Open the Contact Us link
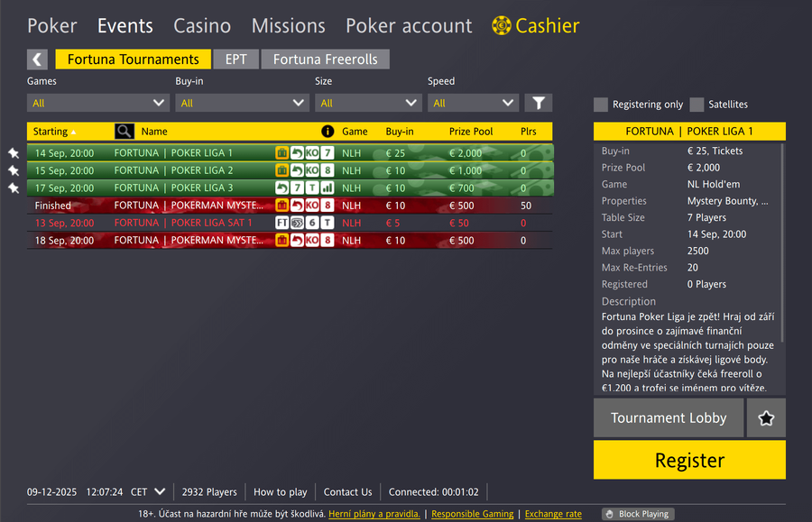This screenshot has height=522, width=812. [x=348, y=492]
